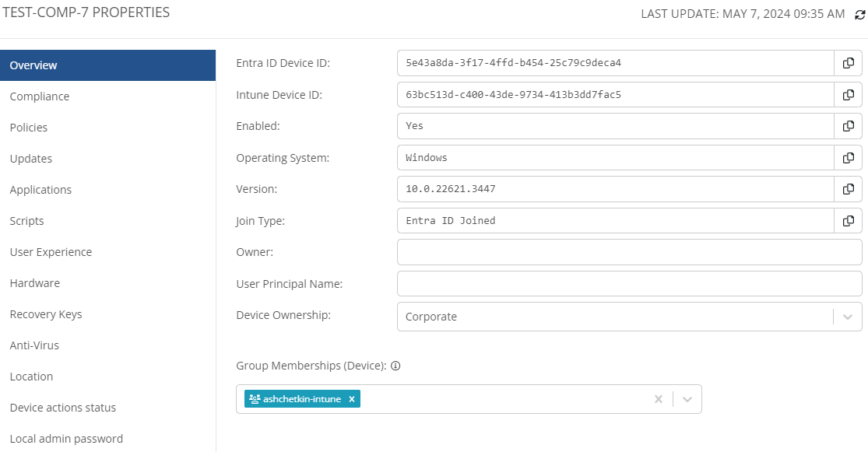
Task: View the User Experience section
Action: [x=108, y=252]
